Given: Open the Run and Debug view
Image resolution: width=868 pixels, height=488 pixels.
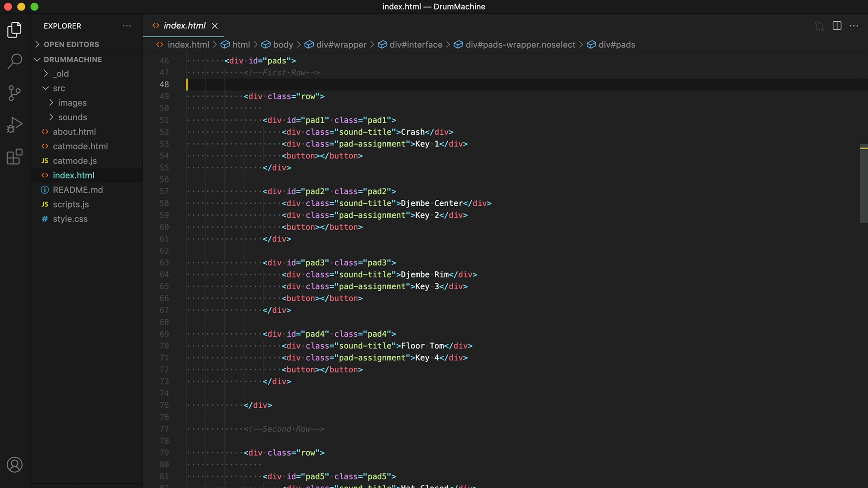Looking at the screenshot, I should pyautogui.click(x=14, y=125).
